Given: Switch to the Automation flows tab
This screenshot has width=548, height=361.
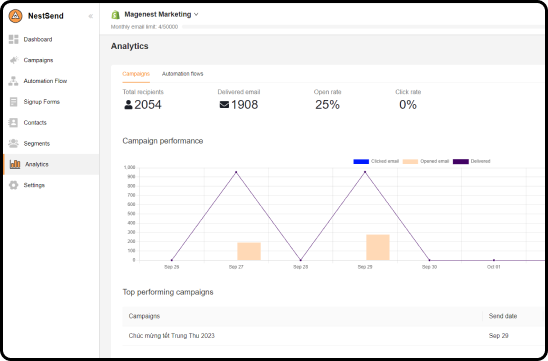Looking at the screenshot, I should click(x=182, y=74).
